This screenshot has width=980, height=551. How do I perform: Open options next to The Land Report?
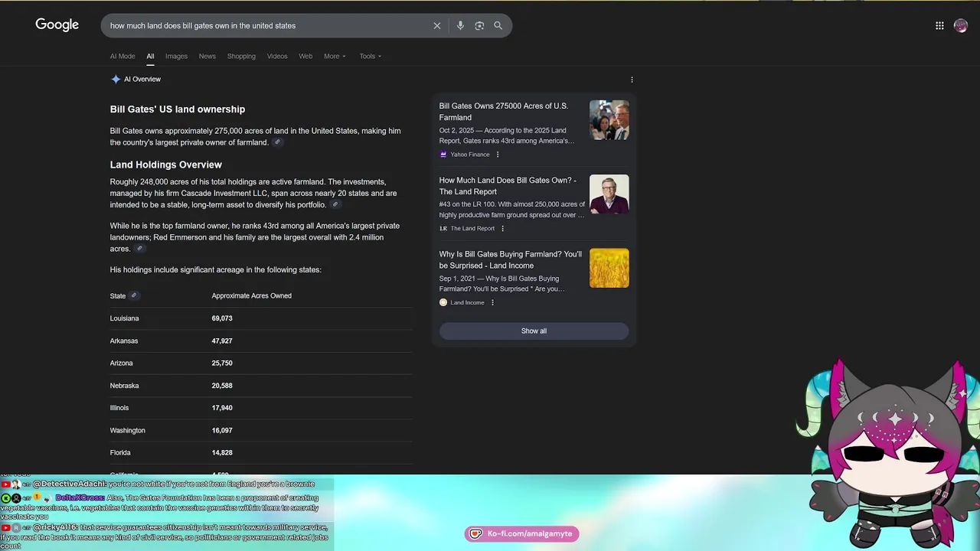coord(502,228)
